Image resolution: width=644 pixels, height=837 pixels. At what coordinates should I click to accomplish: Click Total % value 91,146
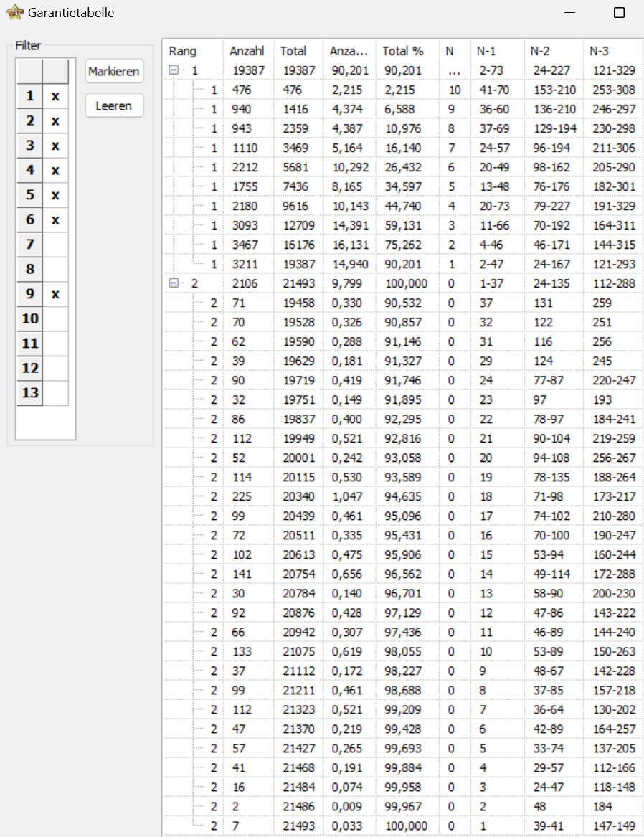click(403, 341)
